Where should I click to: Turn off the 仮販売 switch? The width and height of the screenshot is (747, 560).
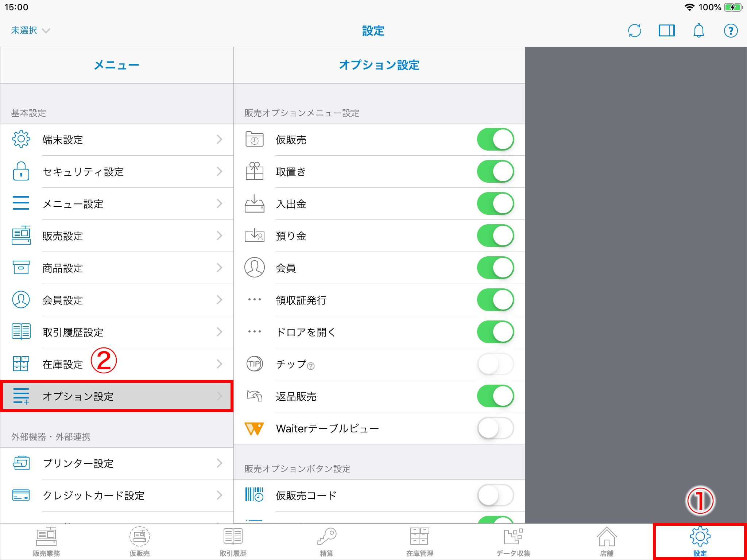tap(495, 139)
